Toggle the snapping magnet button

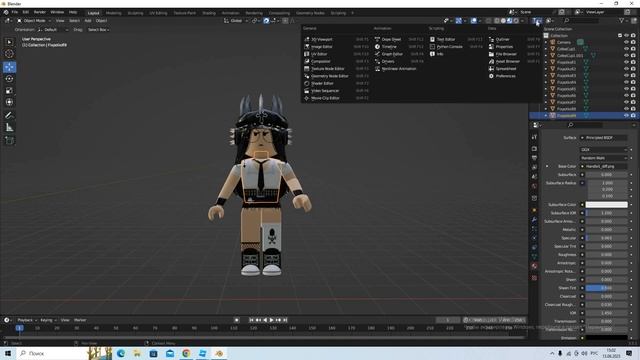[266, 20]
